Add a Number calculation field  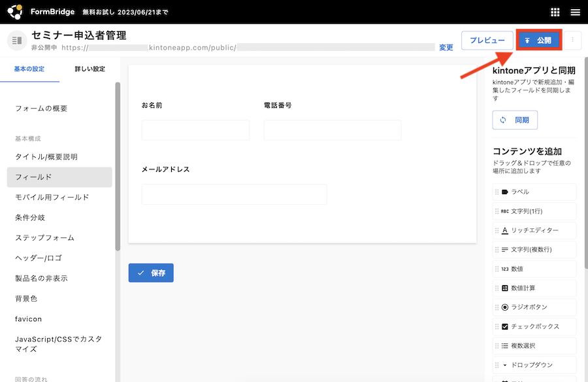point(534,288)
